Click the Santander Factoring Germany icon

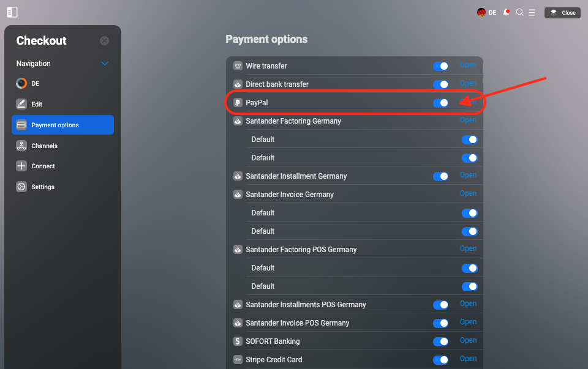(x=238, y=121)
